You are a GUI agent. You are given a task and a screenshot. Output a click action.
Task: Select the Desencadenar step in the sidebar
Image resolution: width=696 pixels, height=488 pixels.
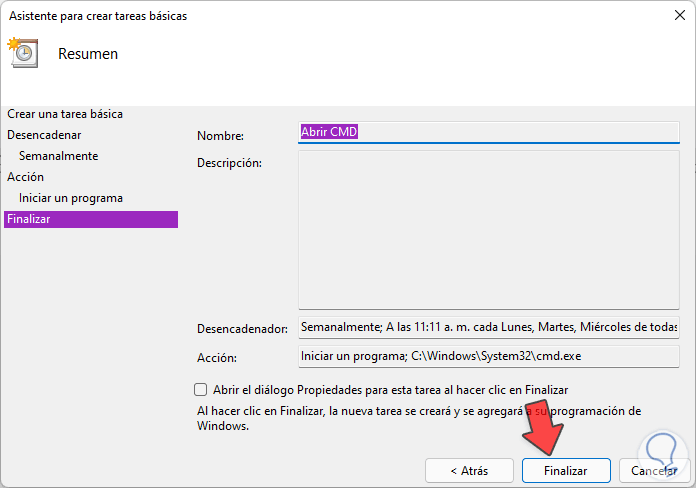[44, 134]
